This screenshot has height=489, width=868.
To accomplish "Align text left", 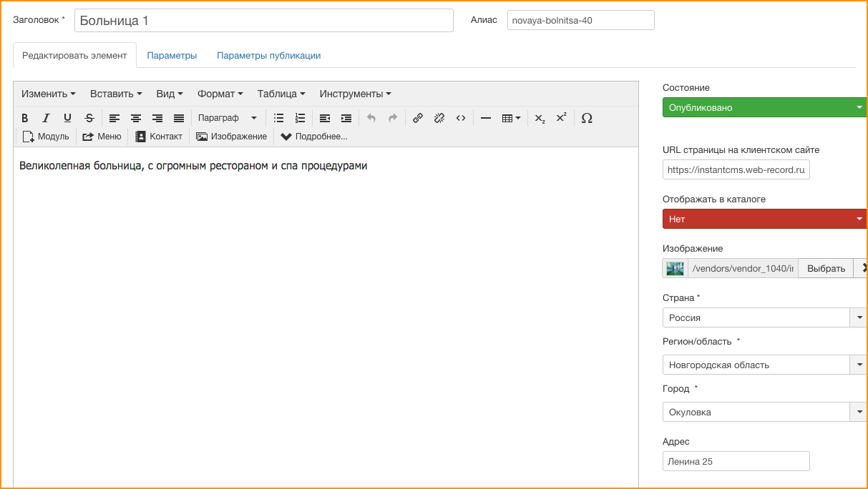I will (x=114, y=118).
